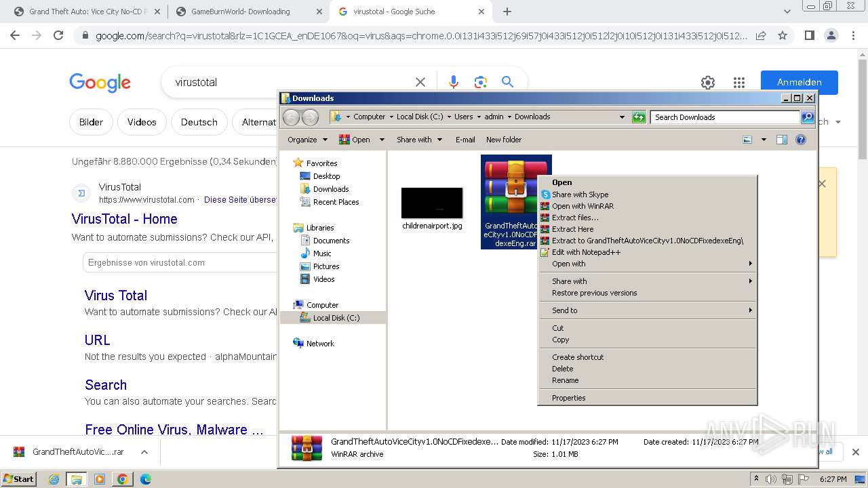Open the Organize dropdown in Explorer

tap(307, 140)
